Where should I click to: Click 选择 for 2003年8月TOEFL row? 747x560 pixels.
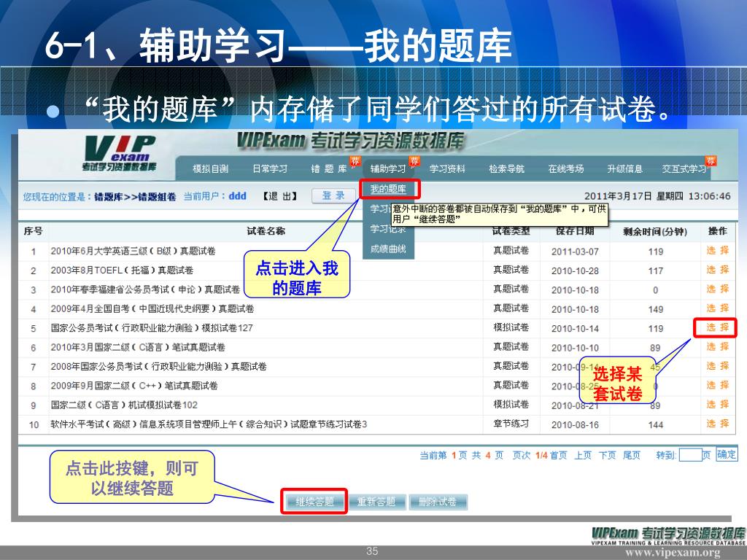click(718, 270)
